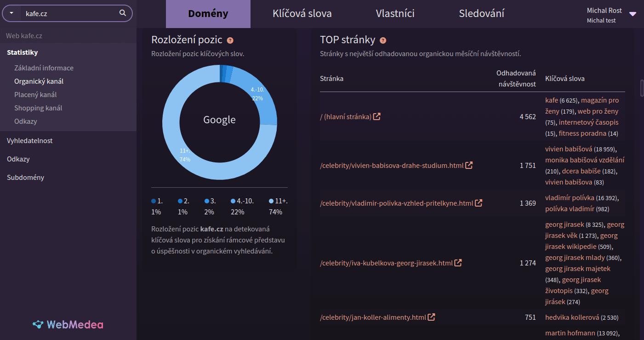
Task: Open homepage via its external link icon
Action: tap(377, 116)
